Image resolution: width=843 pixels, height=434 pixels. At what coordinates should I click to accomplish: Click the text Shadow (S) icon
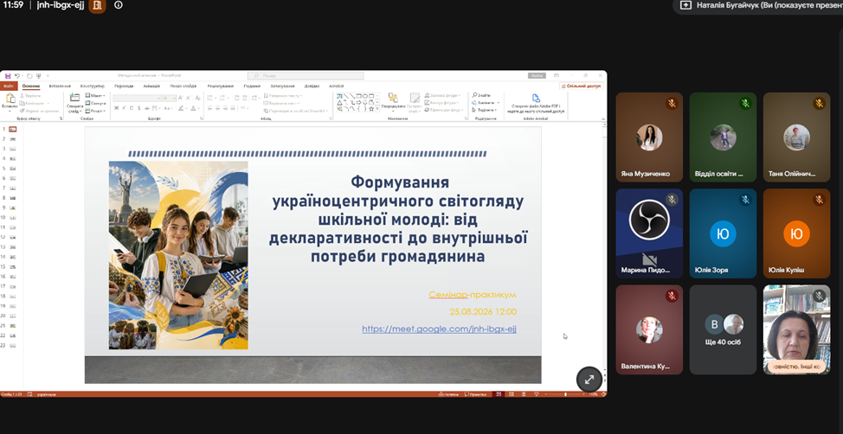[139, 108]
